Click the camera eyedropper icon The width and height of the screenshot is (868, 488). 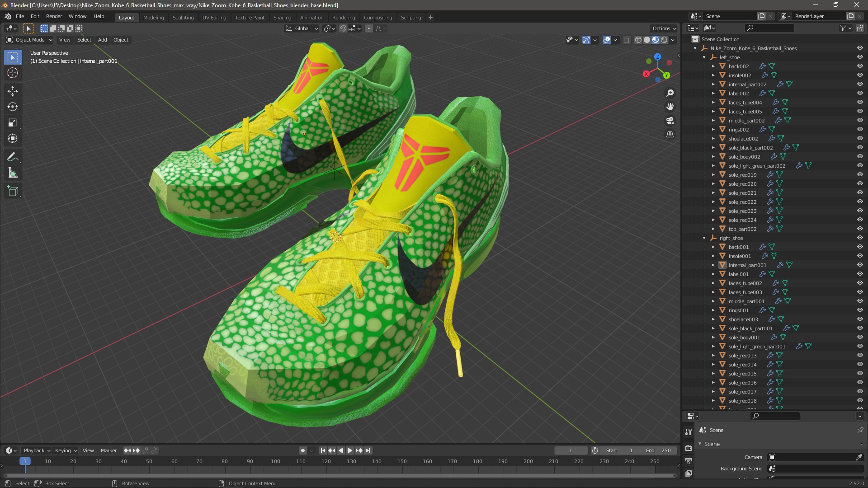point(859,457)
